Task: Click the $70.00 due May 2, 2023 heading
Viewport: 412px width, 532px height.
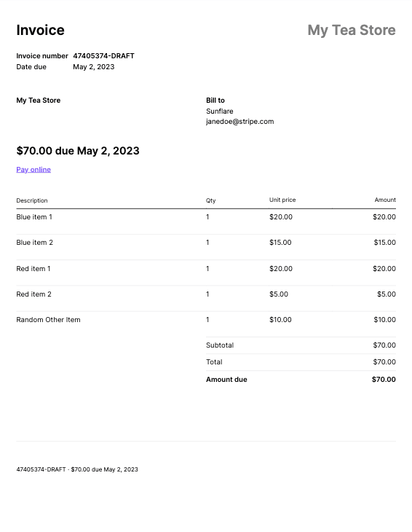Action: pos(78,151)
